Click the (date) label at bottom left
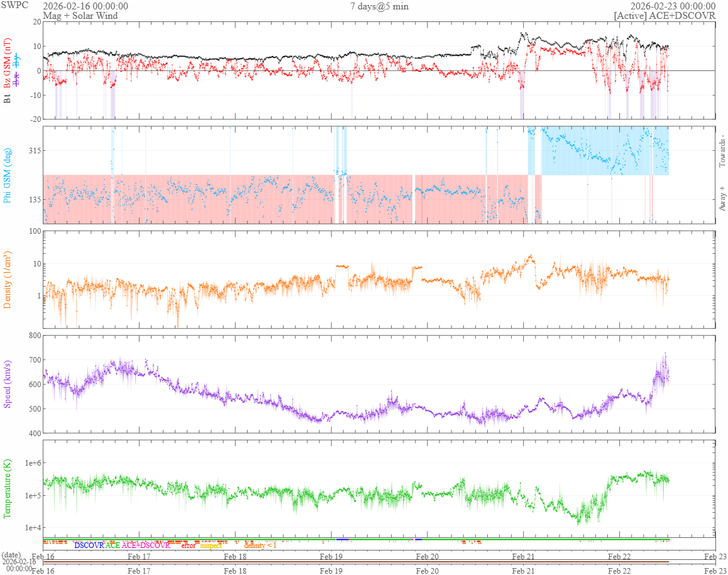This screenshot has height=575, width=728. click(x=11, y=555)
